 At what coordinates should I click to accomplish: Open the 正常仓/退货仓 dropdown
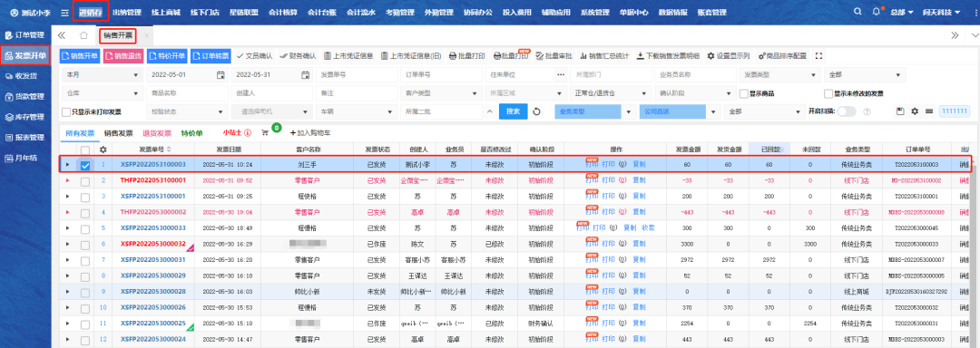(x=610, y=93)
